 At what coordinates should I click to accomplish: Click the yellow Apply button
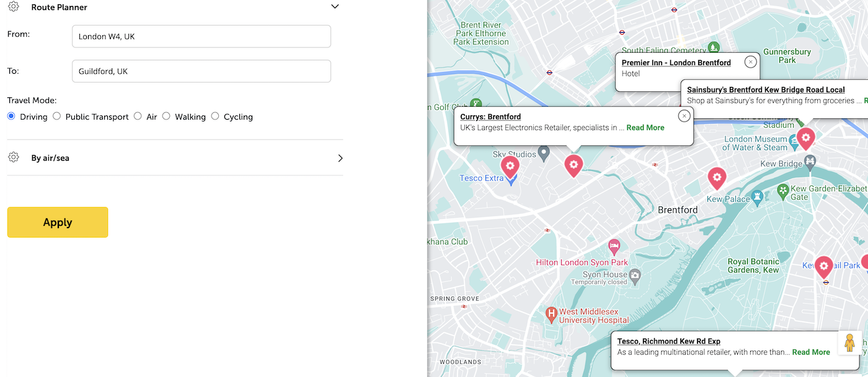point(58,222)
